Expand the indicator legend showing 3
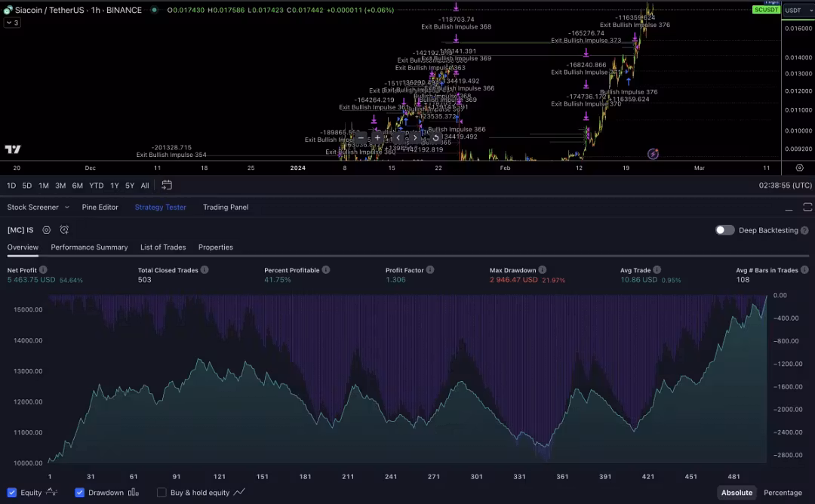Viewport: 815px width, 504px height. coord(12,23)
